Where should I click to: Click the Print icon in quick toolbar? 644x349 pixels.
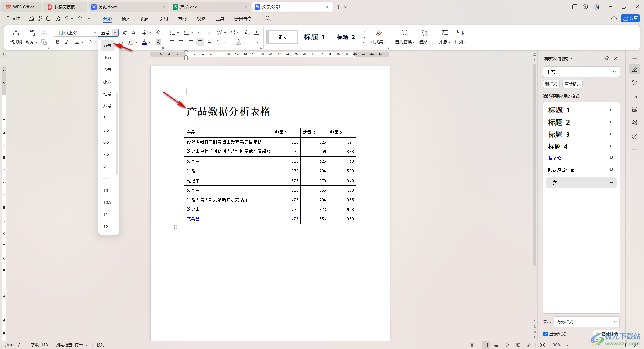pyautogui.click(x=49, y=18)
